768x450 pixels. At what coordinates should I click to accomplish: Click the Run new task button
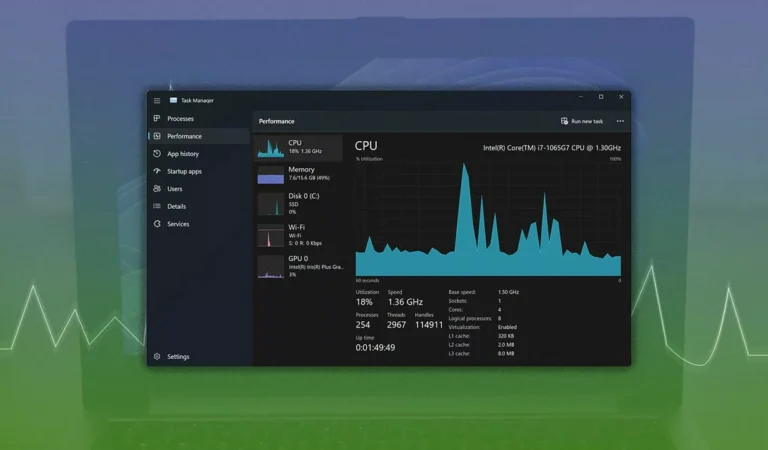pyautogui.click(x=582, y=121)
